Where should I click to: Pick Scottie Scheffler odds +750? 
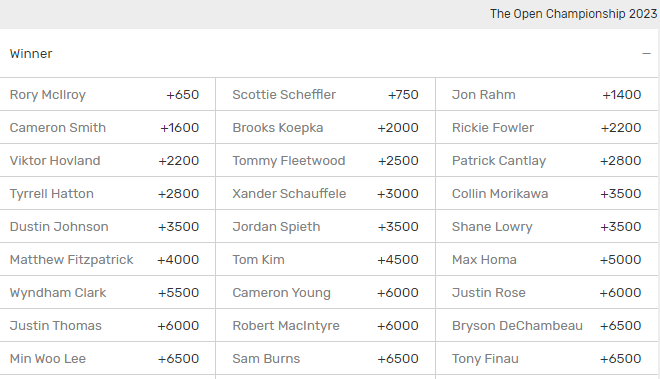tap(325, 94)
